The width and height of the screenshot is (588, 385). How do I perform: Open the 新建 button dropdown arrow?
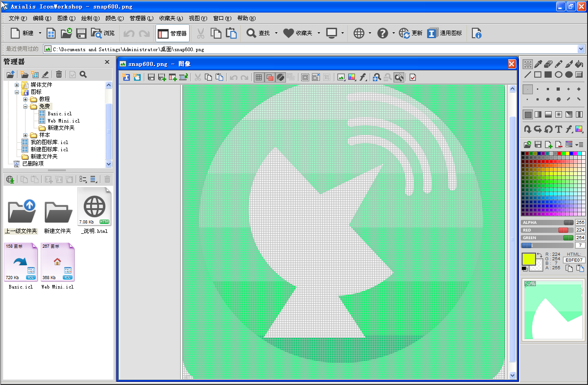pyautogui.click(x=40, y=33)
